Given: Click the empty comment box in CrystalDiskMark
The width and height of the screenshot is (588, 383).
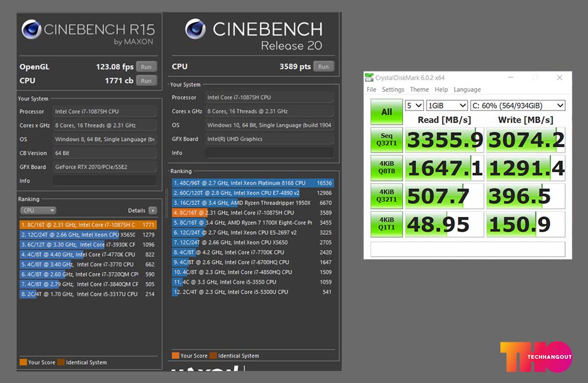Looking at the screenshot, I should pos(468,249).
